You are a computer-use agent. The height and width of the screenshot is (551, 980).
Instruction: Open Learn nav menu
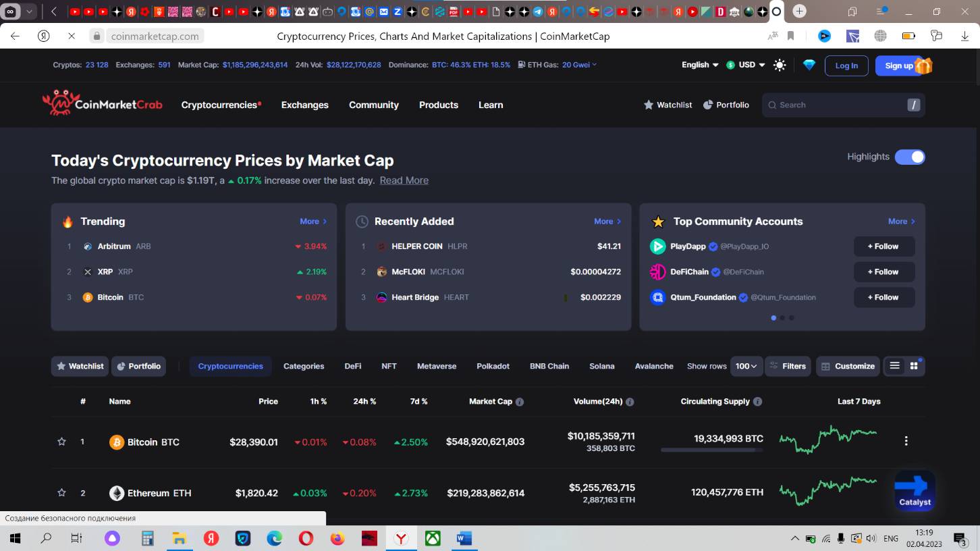(491, 105)
